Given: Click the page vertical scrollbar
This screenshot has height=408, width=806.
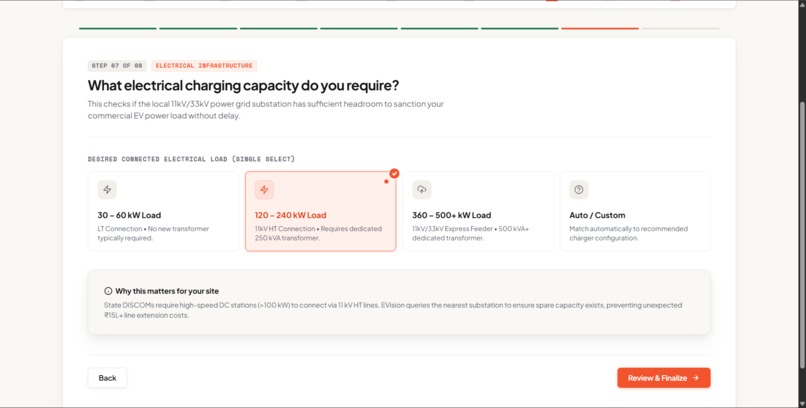Looking at the screenshot, I should click(802, 234).
